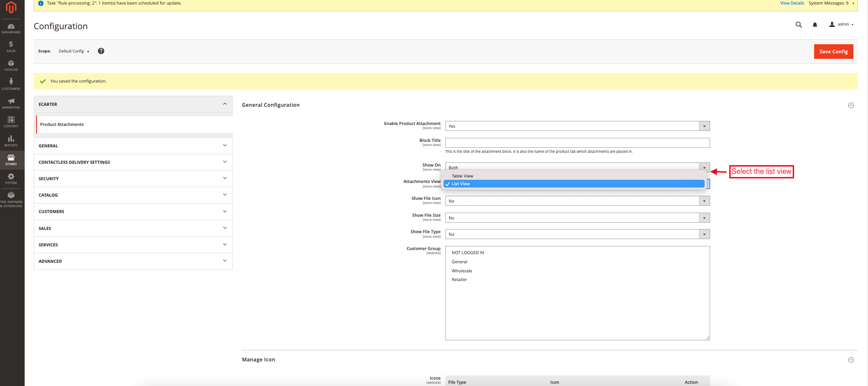This screenshot has height=386, width=868.
Task: Open the Product Attachments menu item
Action: [x=62, y=125]
